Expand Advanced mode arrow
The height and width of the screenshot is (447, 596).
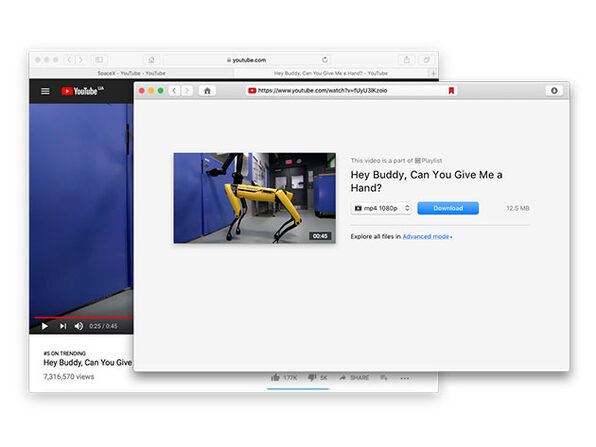pos(451,237)
